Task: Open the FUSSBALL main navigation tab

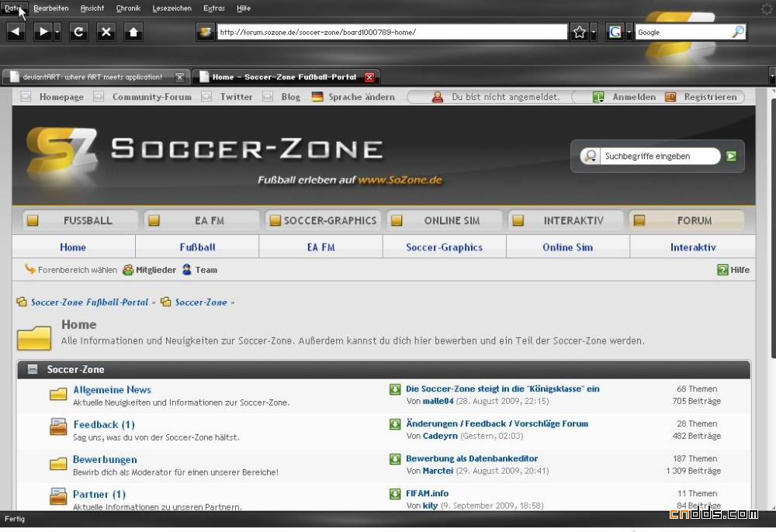Action: (x=80, y=220)
